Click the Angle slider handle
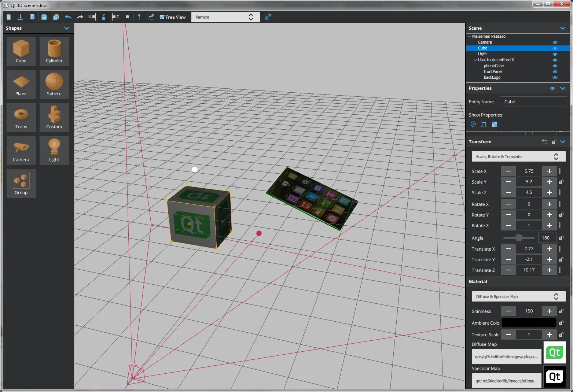 coord(519,238)
